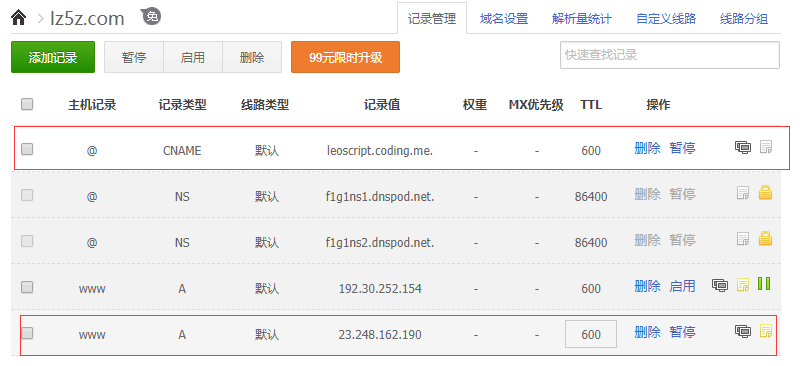Image resolution: width=800 pixels, height=366 pixels.
Task: Open monitoring icon for the 23.248.162.190 record
Action: (x=742, y=331)
